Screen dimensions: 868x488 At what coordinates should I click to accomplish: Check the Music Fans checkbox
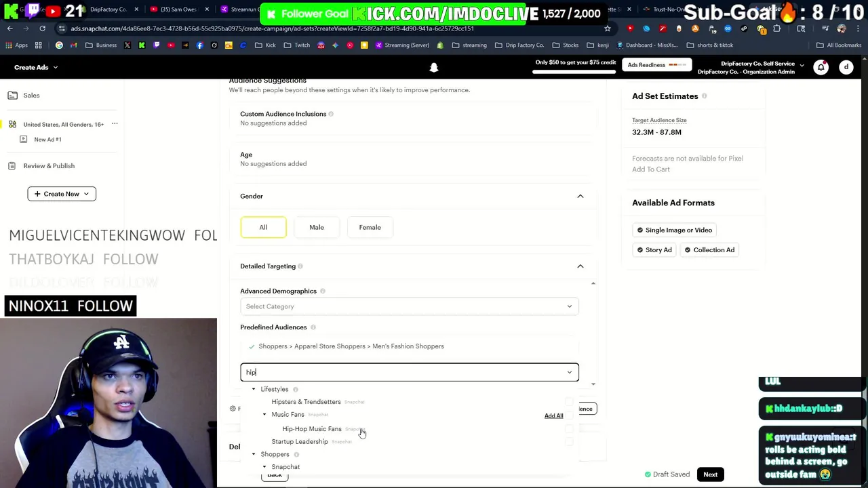(x=569, y=415)
